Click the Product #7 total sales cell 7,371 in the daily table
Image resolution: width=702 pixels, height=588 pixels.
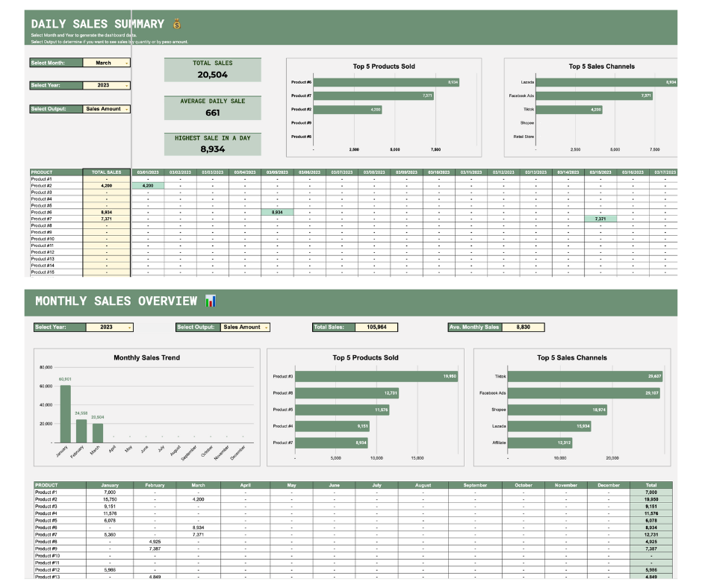click(x=107, y=219)
